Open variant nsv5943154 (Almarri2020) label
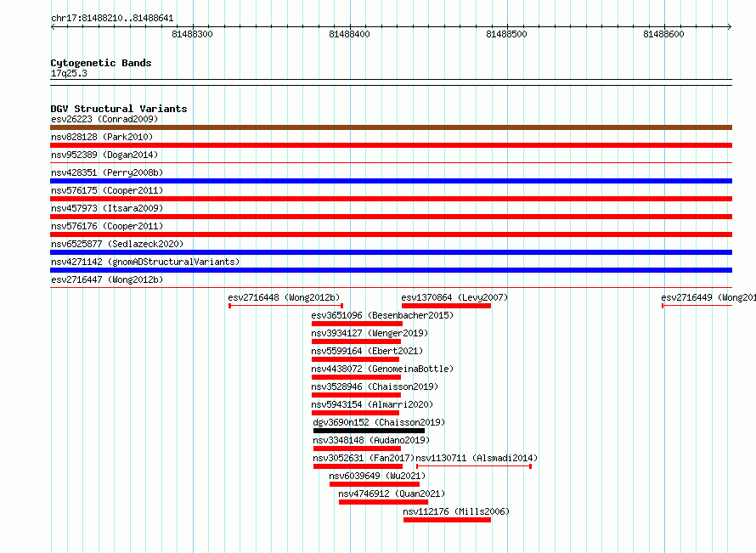The image size is (756, 553). click(x=372, y=404)
